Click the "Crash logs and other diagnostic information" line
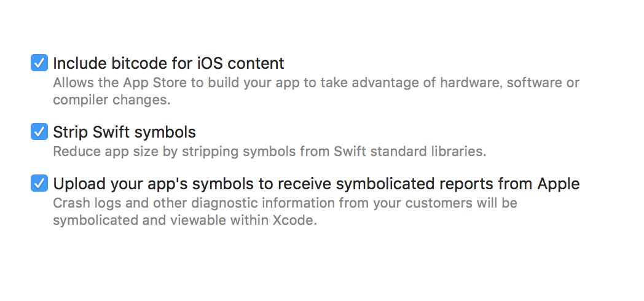The height and width of the screenshot is (301, 644). tap(285, 203)
